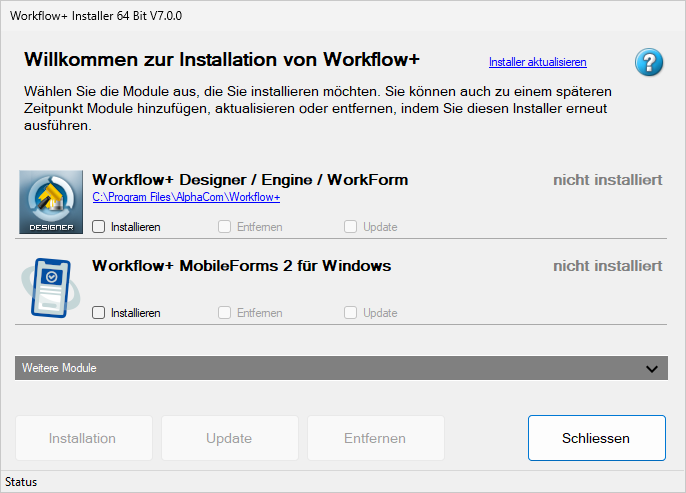Close the installer with Schliessen button

tap(597, 438)
